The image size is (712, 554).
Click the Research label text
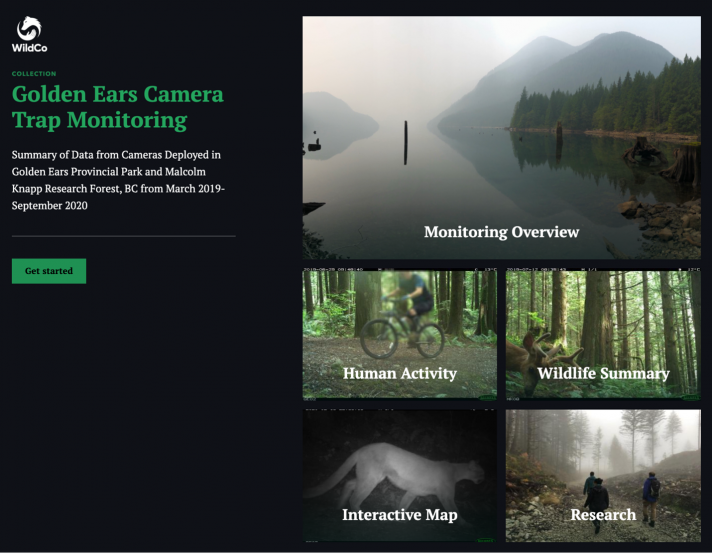tap(603, 514)
